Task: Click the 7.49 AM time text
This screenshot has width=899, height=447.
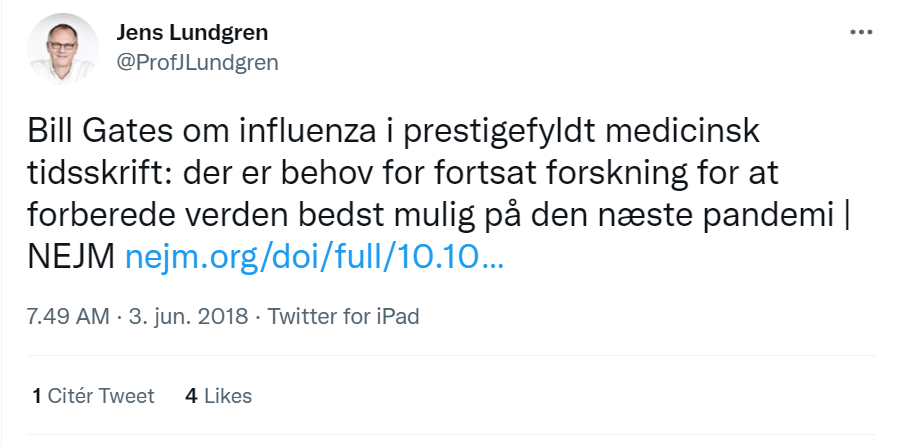Action: click(68, 317)
